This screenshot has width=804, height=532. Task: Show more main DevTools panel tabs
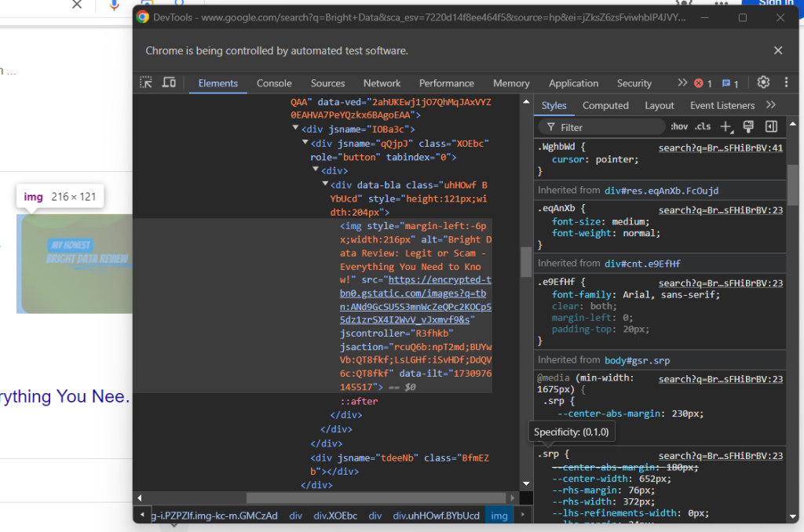coord(682,83)
